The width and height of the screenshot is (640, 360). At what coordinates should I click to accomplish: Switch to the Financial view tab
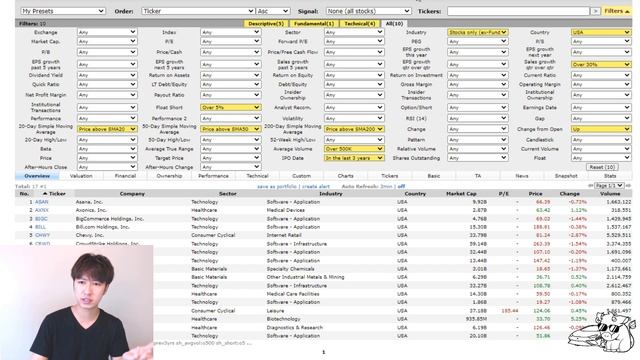pyautogui.click(x=125, y=176)
